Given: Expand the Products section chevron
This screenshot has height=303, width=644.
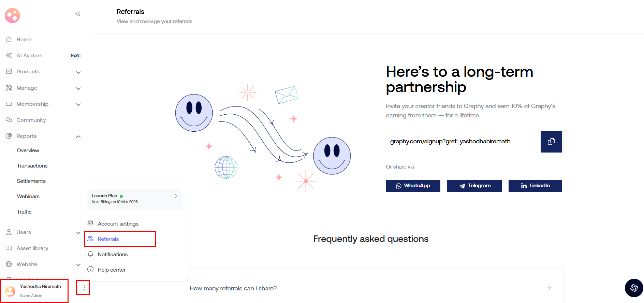Looking at the screenshot, I should coord(78,72).
